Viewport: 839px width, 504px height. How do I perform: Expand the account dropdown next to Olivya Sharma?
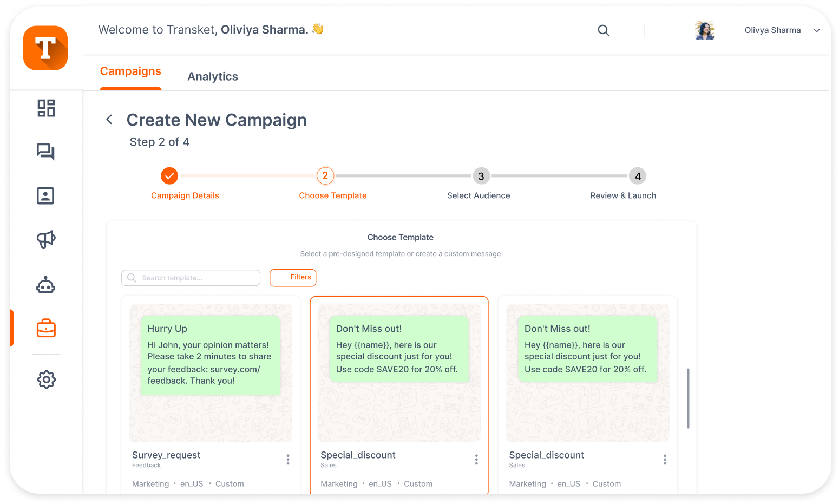[816, 30]
